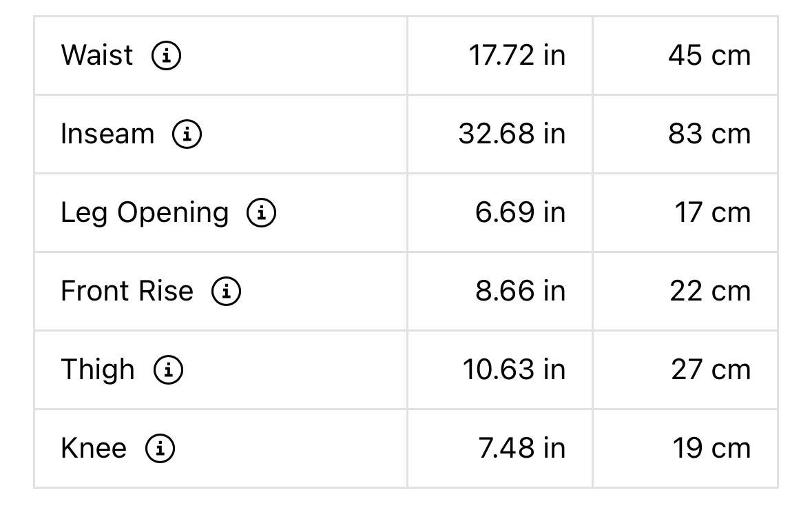Open the Waist measurement info icon
This screenshot has height=508, width=812.
tap(166, 55)
